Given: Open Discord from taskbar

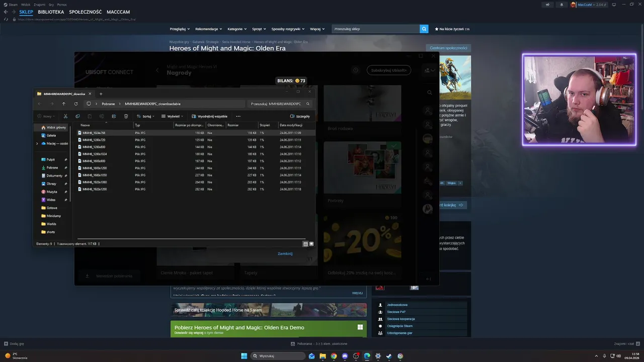Looking at the screenshot, I should pyautogui.click(x=345, y=356).
